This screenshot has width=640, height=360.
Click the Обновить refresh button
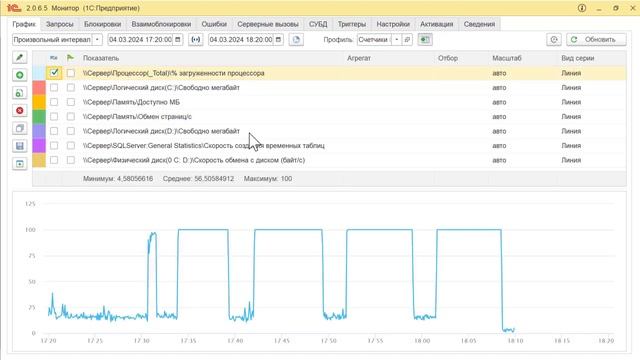[x=596, y=40]
